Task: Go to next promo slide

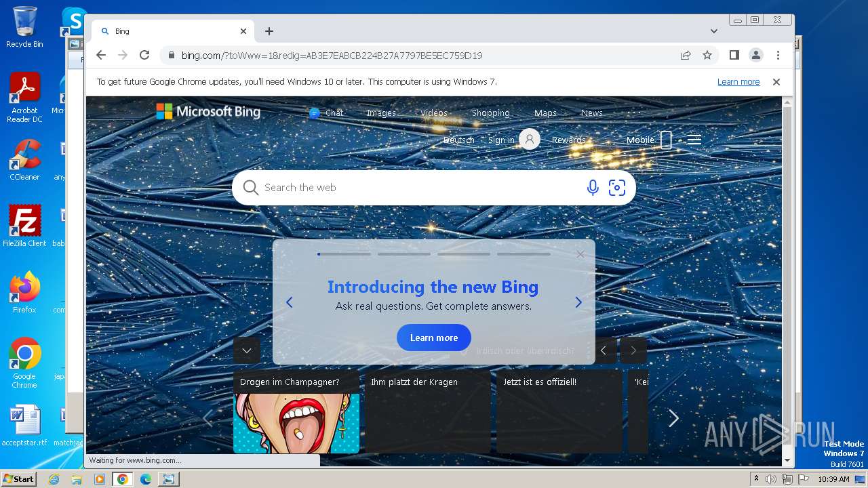Action: (578, 302)
